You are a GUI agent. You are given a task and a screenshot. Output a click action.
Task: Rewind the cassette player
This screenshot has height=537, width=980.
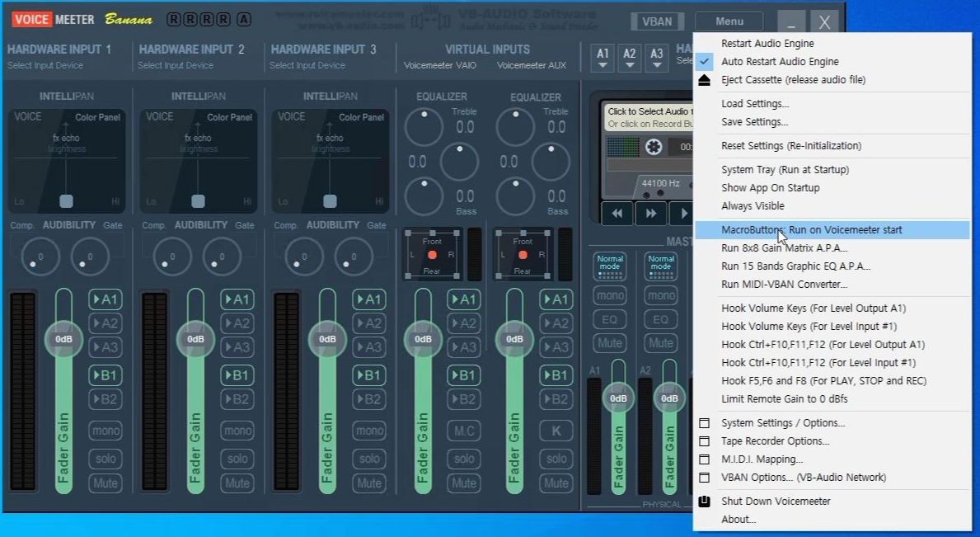pyautogui.click(x=617, y=213)
